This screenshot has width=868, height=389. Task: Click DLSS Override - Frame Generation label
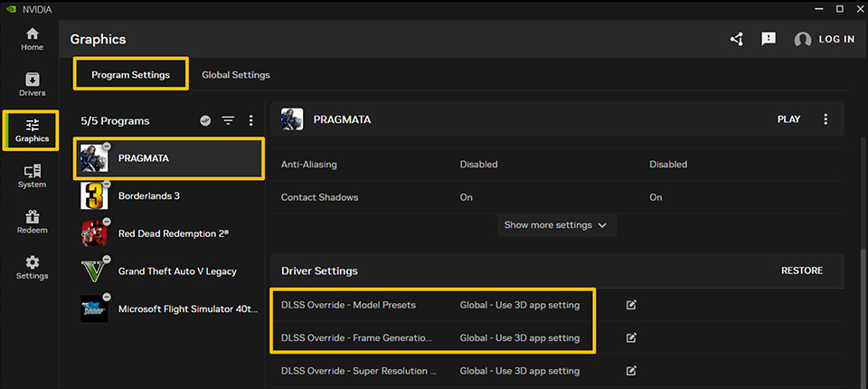click(x=356, y=338)
